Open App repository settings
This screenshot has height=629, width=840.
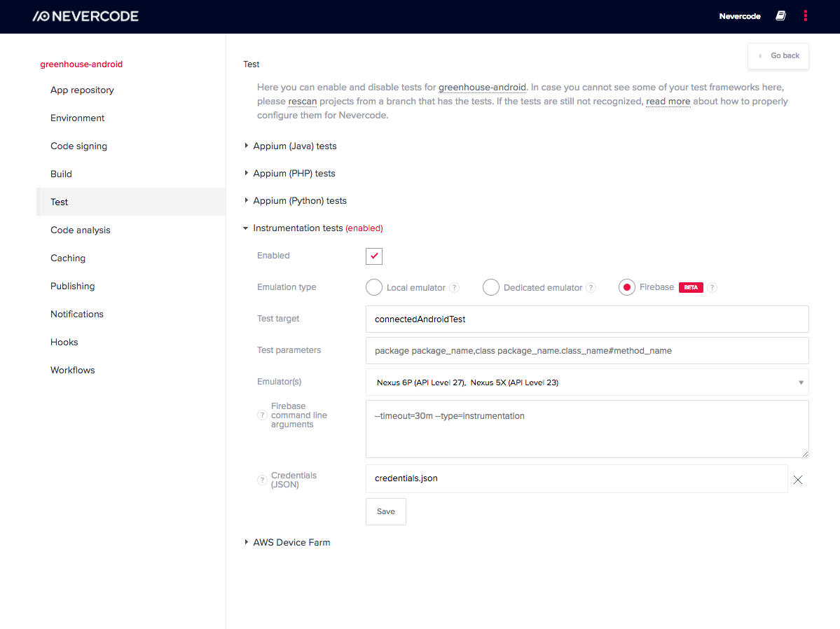click(82, 90)
